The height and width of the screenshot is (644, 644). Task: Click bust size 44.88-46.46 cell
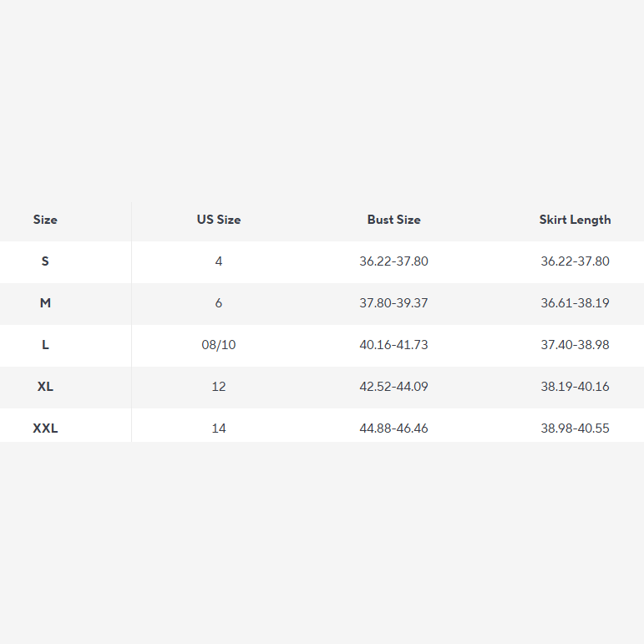point(393,428)
